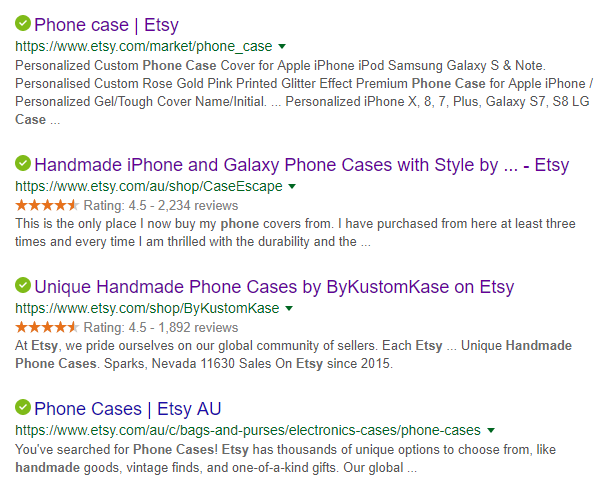Click green checkmark next to CaseEscape result
Screen dimensions: 615x494
(23, 164)
